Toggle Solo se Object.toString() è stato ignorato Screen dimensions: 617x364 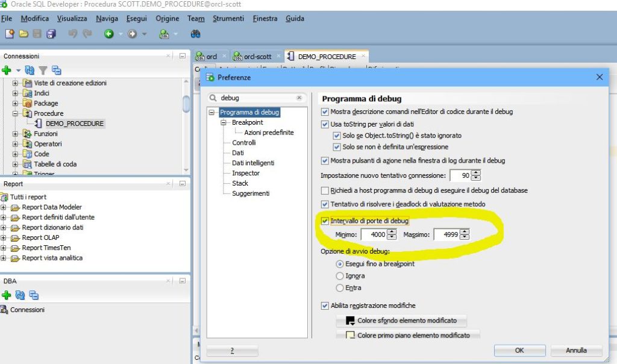336,136
